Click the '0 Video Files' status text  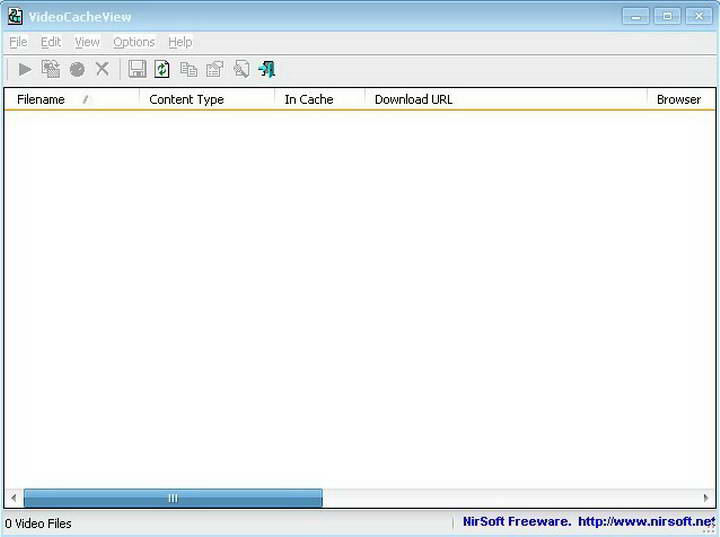(38, 524)
